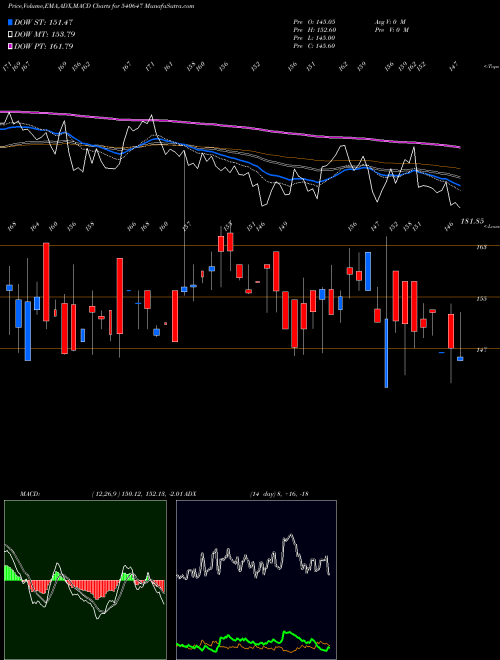
Task: Select the 'DOW ST: 151.47' label
Action: 44,22
